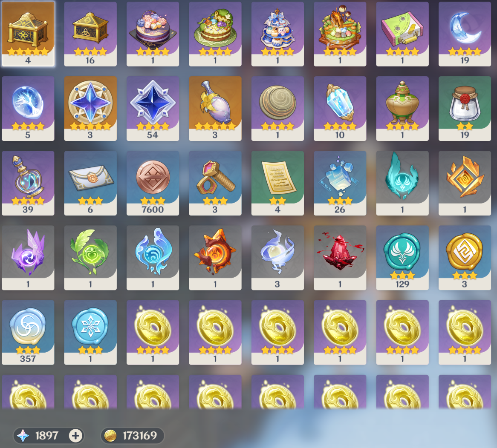Select the bronze coin item with count 7600
This screenshot has height=448, width=497.
pyautogui.click(x=153, y=183)
